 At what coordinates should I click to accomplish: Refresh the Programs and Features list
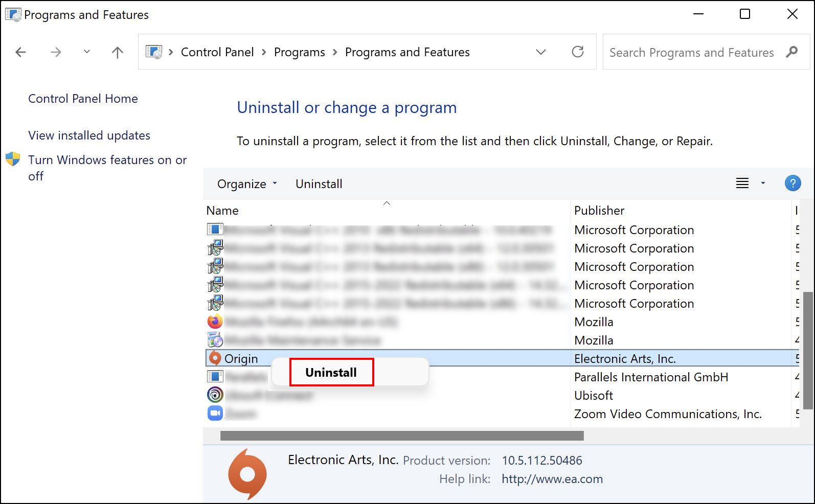coord(578,52)
